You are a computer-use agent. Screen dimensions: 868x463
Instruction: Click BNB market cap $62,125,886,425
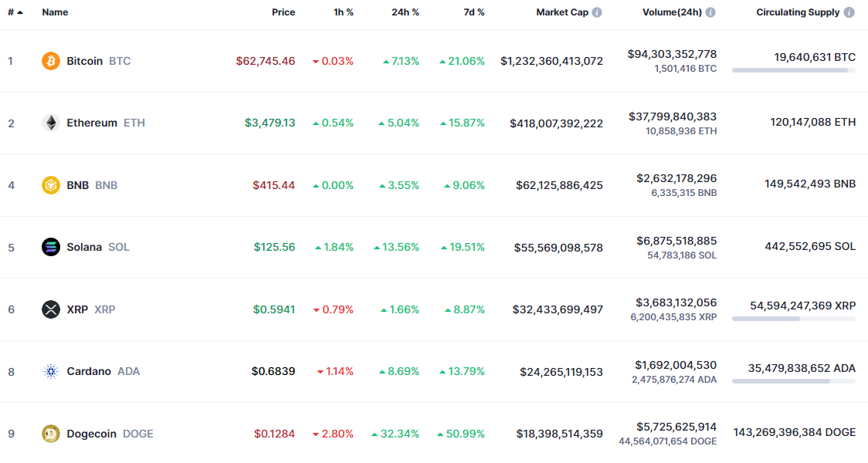560,185
